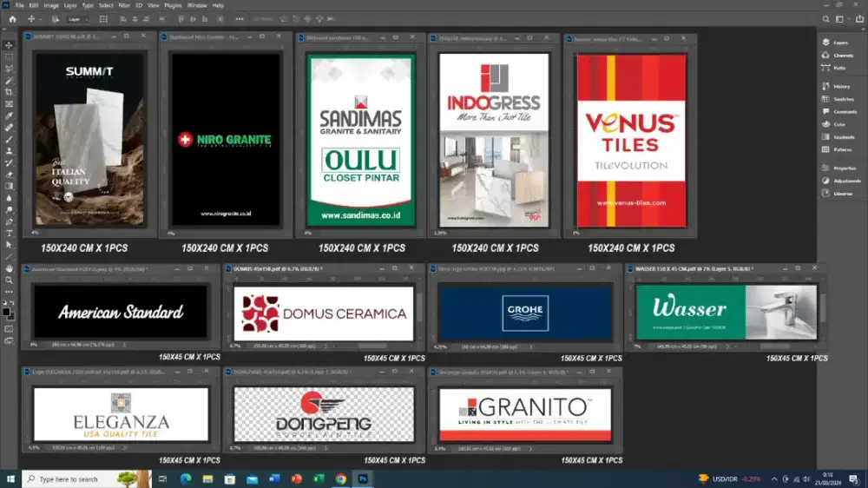Select the Eraser tool

[x=9, y=175]
